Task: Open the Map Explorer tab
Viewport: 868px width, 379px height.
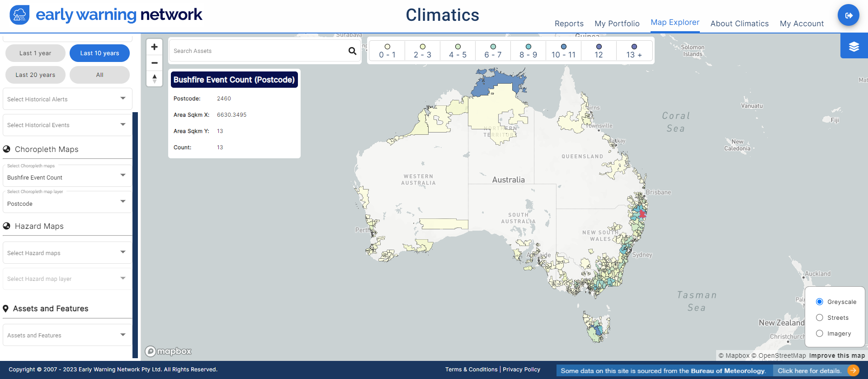Action: coord(675,22)
